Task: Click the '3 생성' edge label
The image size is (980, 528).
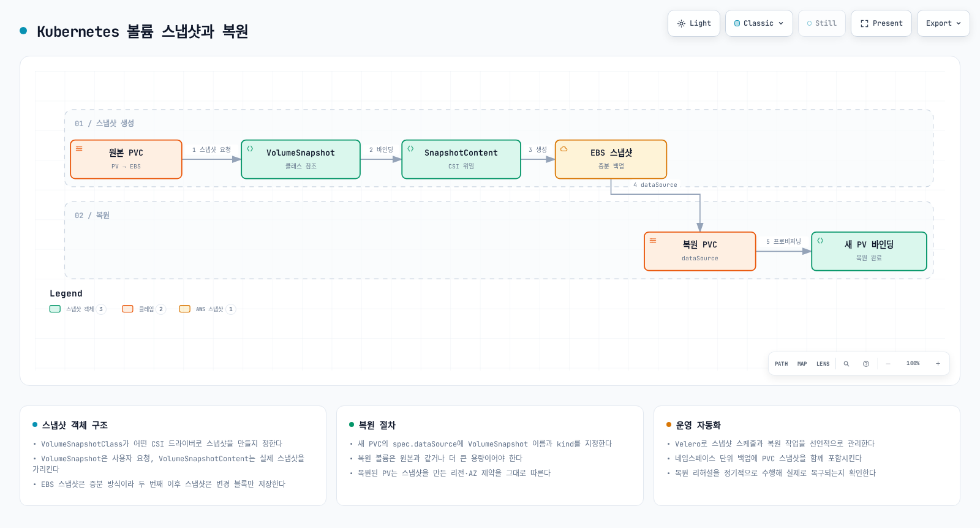Action: click(x=538, y=149)
